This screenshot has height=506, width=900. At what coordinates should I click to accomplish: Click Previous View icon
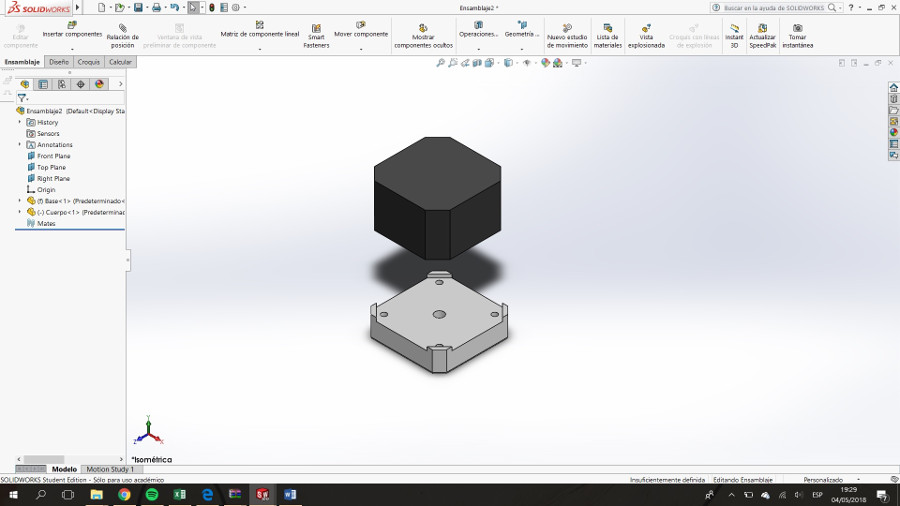pos(465,63)
